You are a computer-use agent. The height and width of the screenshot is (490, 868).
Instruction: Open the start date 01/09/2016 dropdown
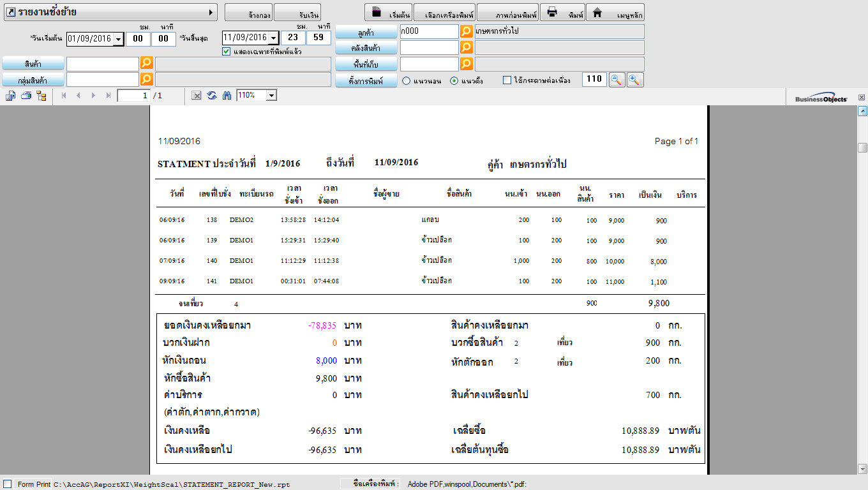pyautogui.click(x=118, y=39)
